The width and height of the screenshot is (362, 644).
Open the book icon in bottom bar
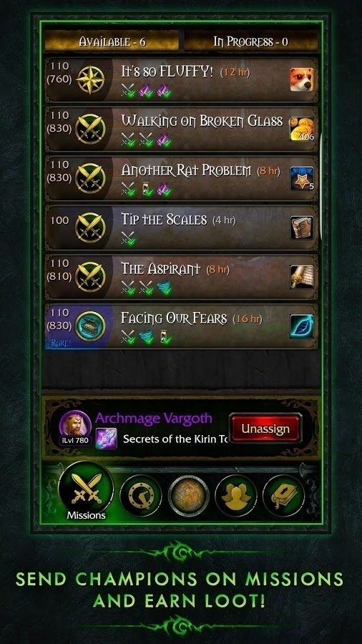[x=283, y=496]
